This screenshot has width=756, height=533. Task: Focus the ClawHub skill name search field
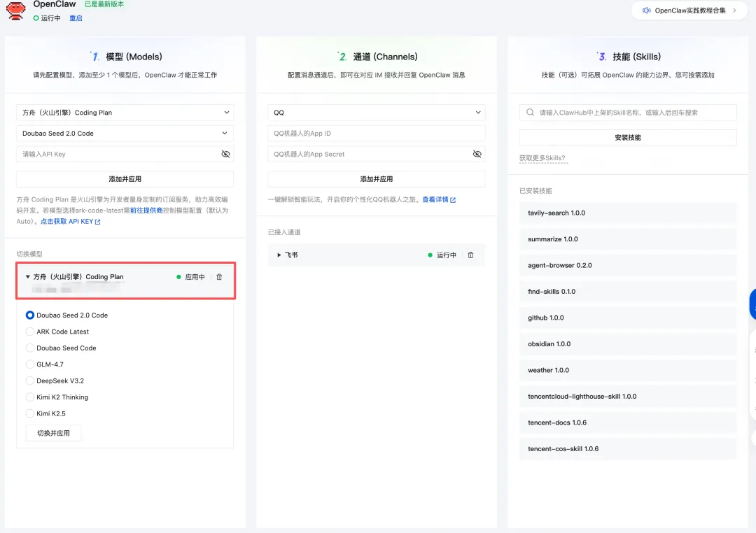click(x=628, y=113)
